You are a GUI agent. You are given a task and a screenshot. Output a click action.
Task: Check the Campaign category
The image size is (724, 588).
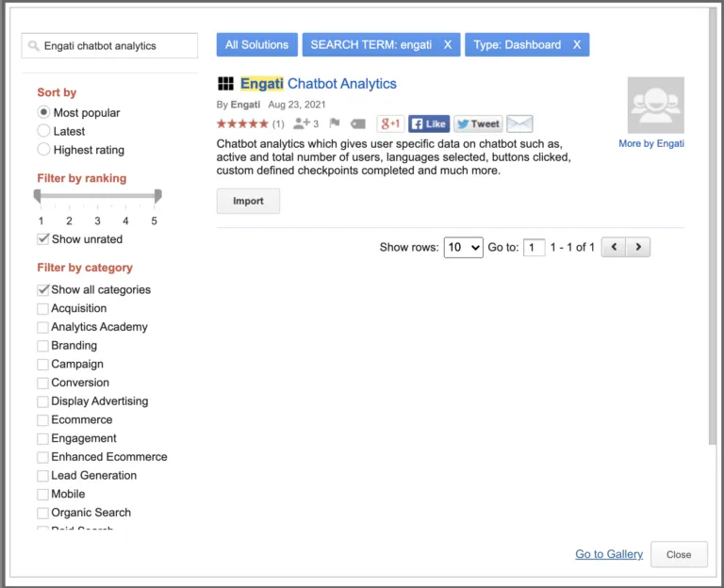[42, 364]
